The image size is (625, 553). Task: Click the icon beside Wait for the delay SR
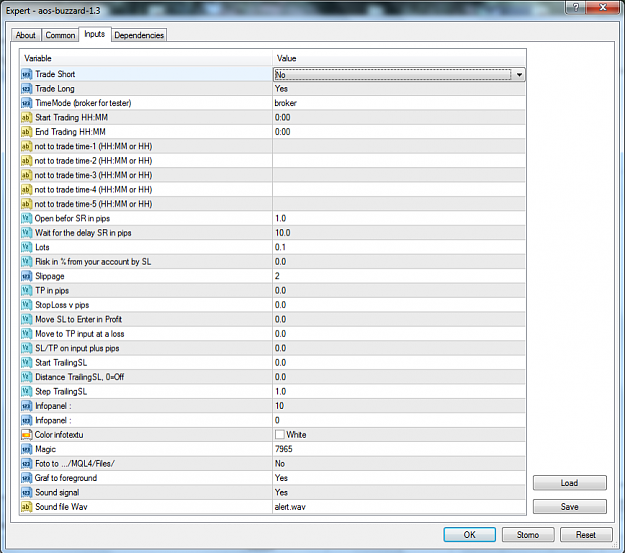(26, 232)
